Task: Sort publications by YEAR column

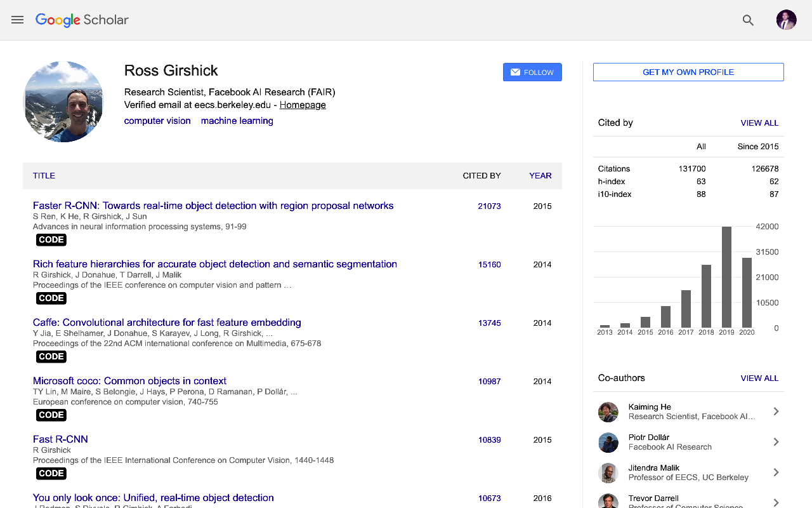Action: [x=540, y=176]
